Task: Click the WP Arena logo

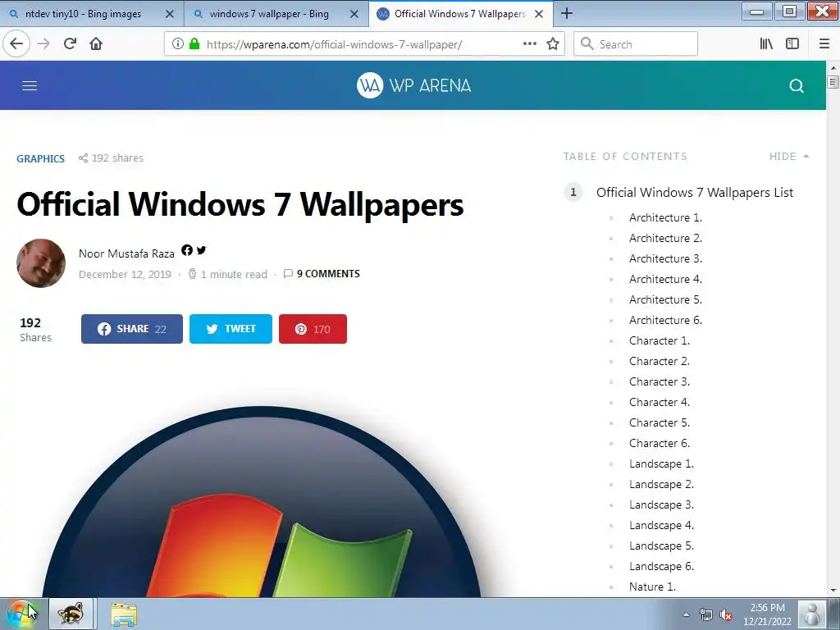Action: (x=413, y=85)
